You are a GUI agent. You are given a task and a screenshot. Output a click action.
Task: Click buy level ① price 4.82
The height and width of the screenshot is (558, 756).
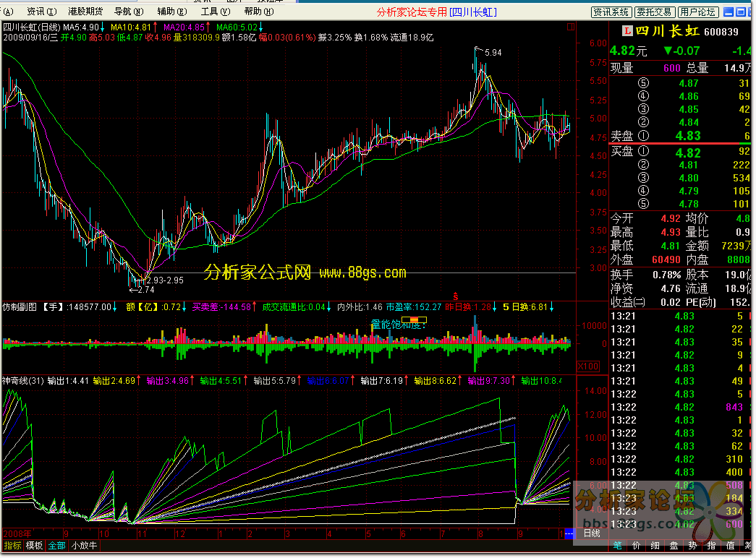[688, 153]
